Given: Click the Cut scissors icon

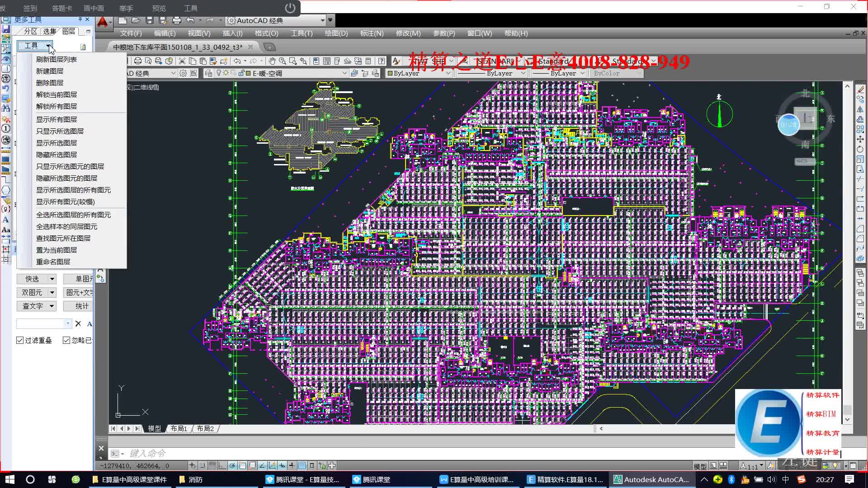Looking at the screenshot, I should pos(182,61).
